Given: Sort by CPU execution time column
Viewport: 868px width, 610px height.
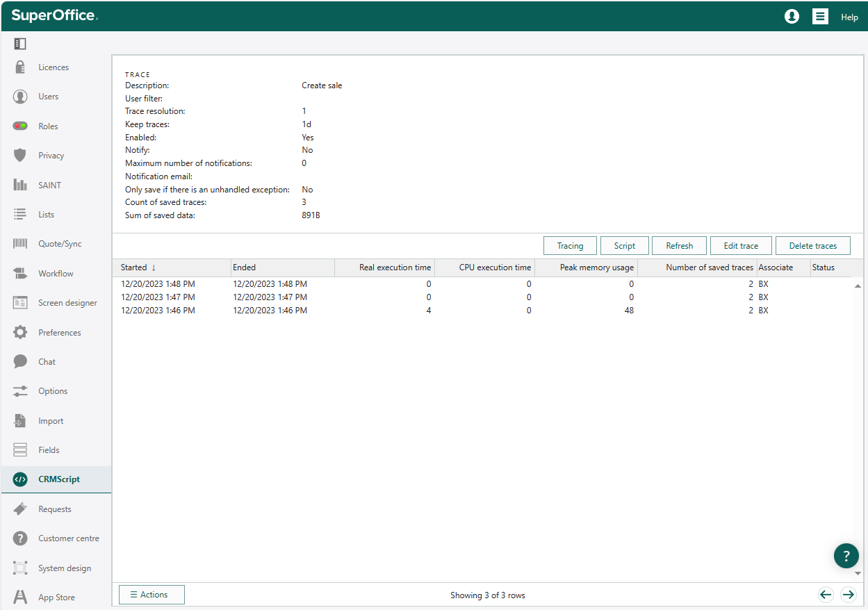Looking at the screenshot, I should 485,267.
